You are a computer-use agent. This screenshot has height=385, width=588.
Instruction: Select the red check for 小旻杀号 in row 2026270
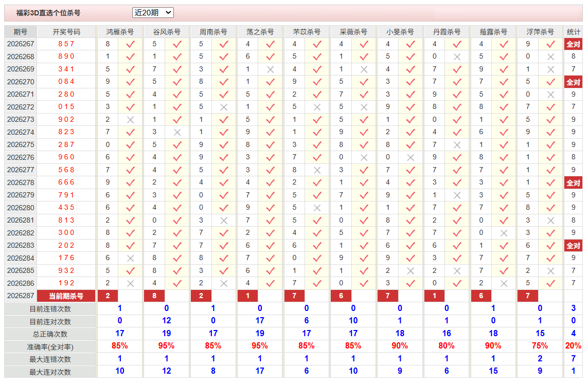(411, 82)
